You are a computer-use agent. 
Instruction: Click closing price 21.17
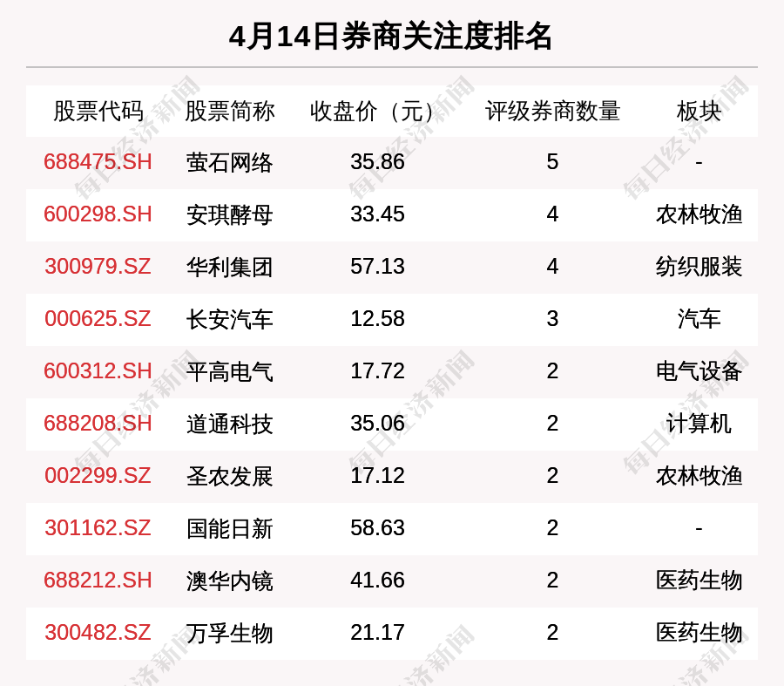pyautogui.click(x=377, y=633)
